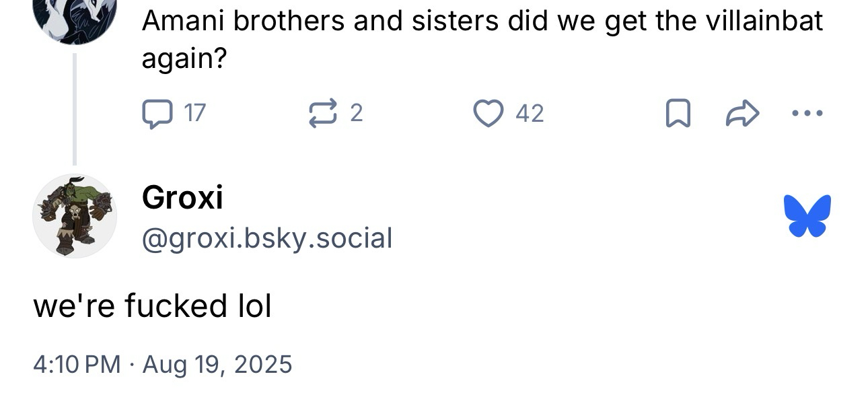868x393 pixels.
Task: Visit the Groxi display name profile
Action: [182, 198]
